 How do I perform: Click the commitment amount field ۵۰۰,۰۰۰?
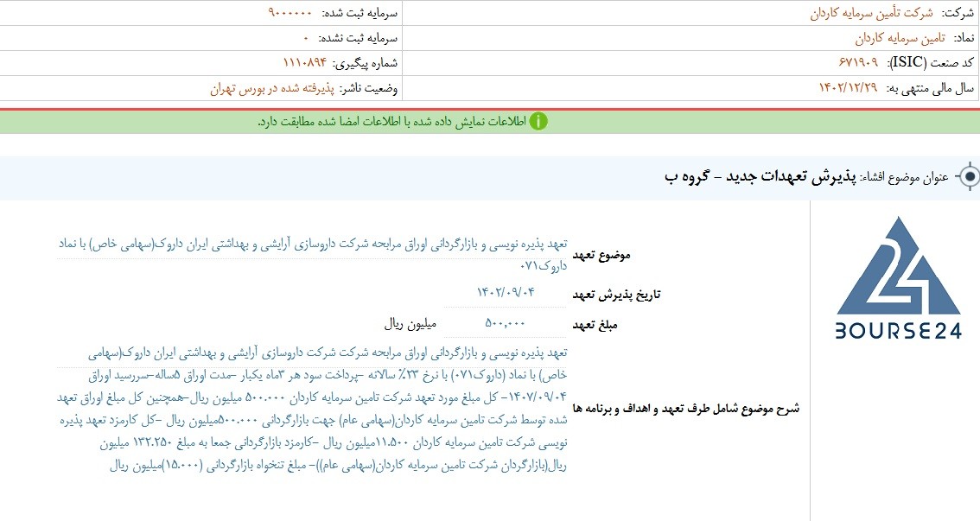pos(506,323)
